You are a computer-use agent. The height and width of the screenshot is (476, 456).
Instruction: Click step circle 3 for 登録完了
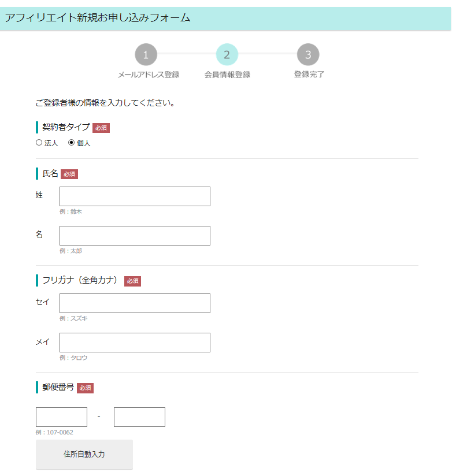[308, 55]
